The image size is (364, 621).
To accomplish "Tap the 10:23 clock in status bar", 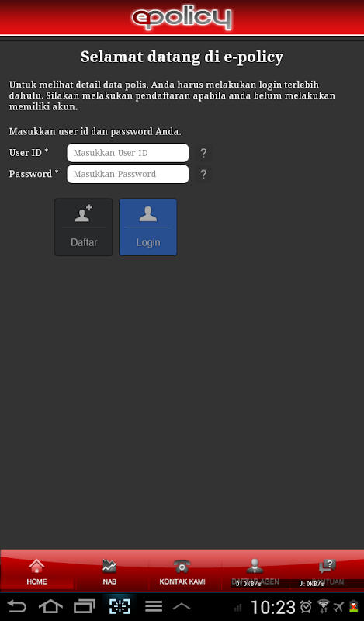I will 273,607.
